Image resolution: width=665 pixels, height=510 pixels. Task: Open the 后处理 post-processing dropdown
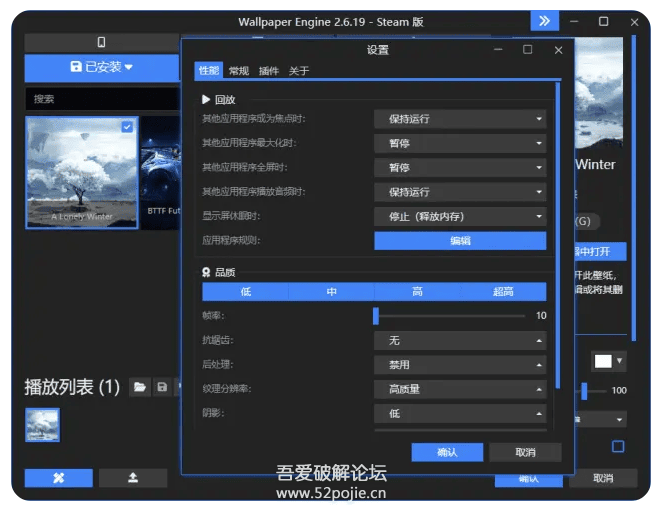click(460, 365)
